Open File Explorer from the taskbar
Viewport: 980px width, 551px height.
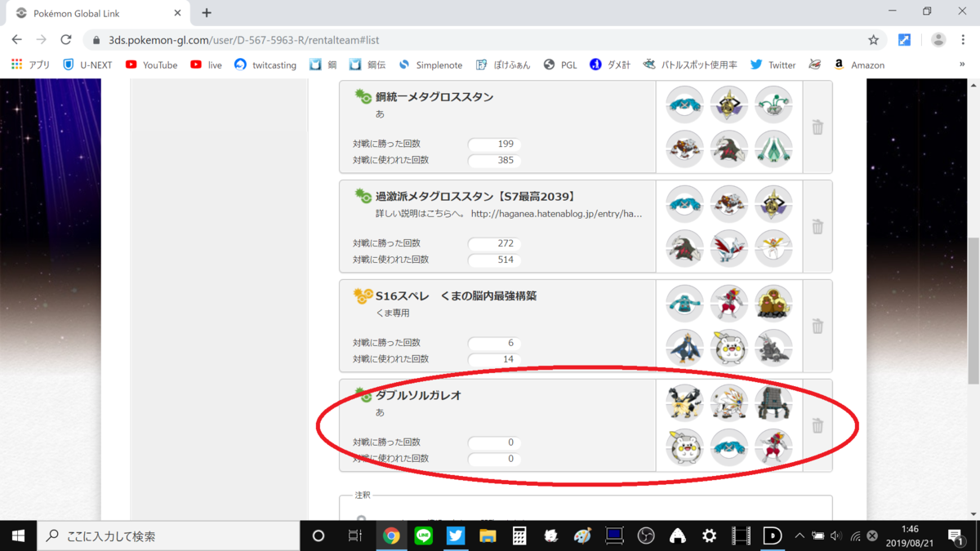coord(488,535)
